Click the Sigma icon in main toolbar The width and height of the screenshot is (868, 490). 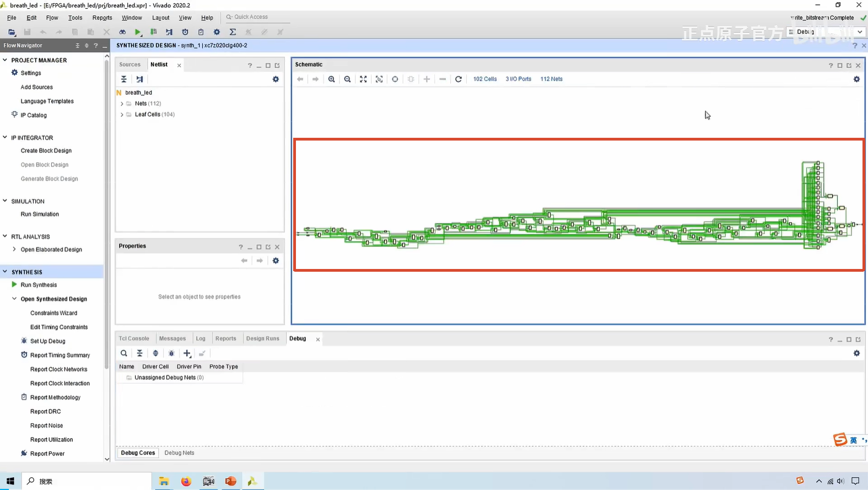(x=233, y=32)
